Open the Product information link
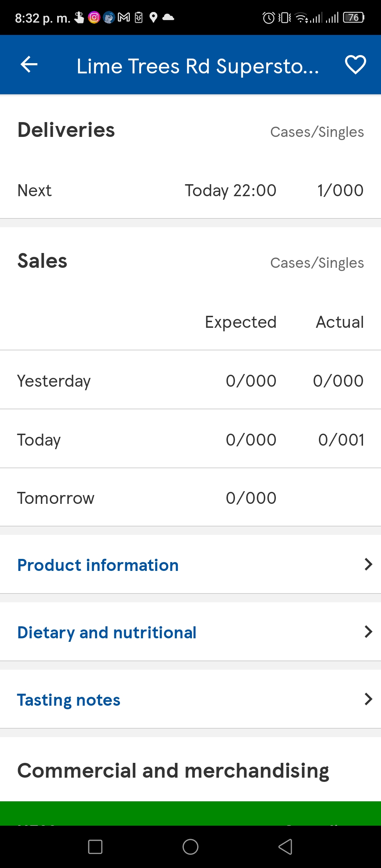Screen dimensions: 381x868 click(98, 565)
